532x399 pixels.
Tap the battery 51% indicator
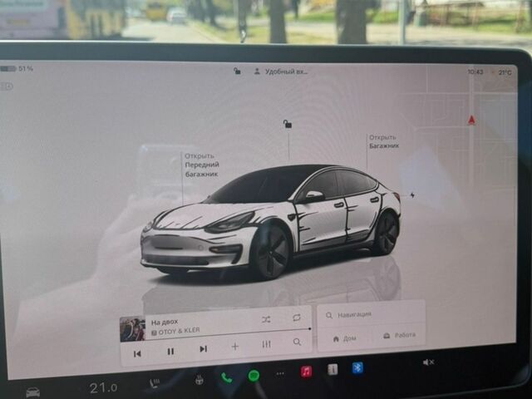[17, 68]
